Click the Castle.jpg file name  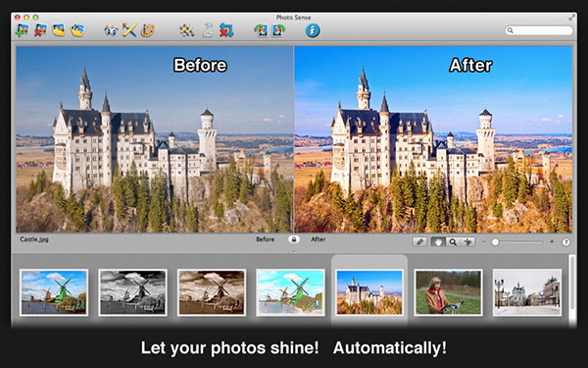pyautogui.click(x=34, y=239)
